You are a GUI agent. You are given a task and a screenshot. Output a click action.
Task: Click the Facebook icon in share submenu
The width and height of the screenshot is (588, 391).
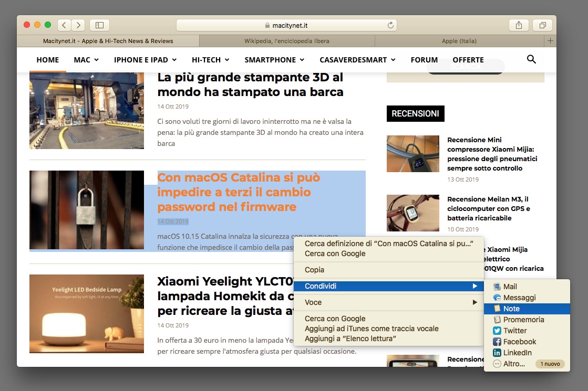point(497,342)
